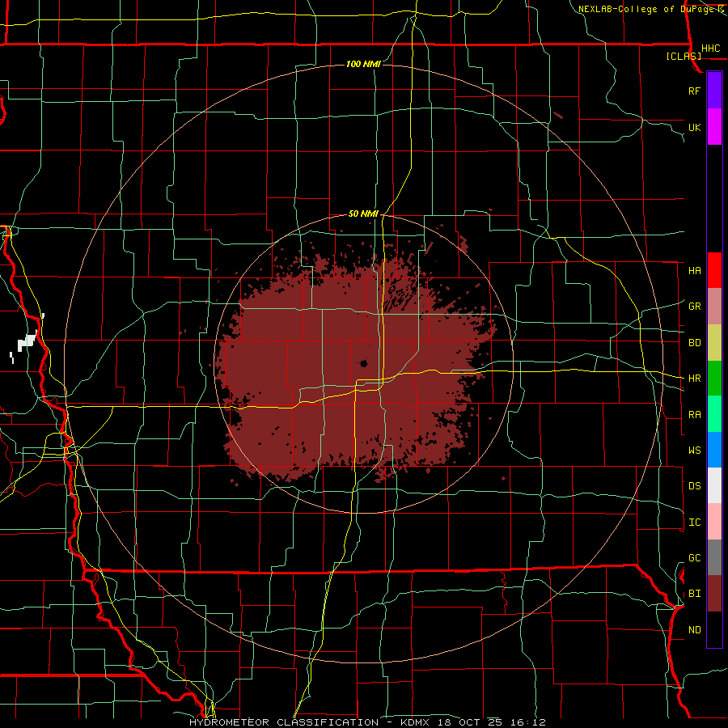Image resolution: width=728 pixels, height=728 pixels.
Task: Click the GC legend label
Action: click(695, 557)
